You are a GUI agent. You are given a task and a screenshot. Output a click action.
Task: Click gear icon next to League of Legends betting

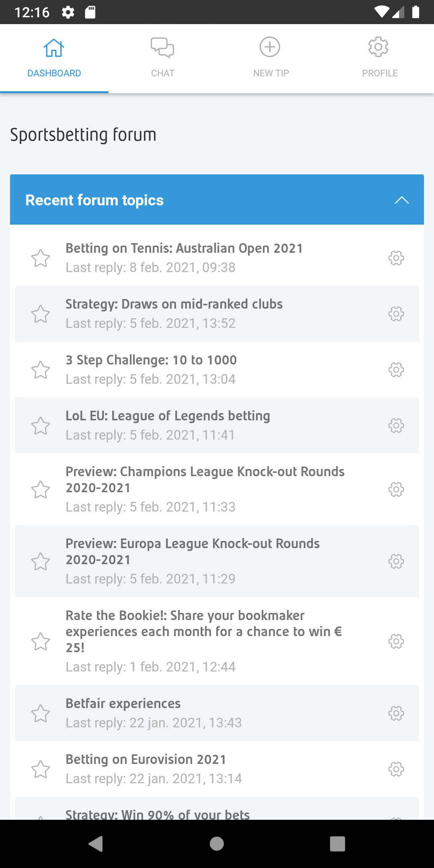[396, 425]
